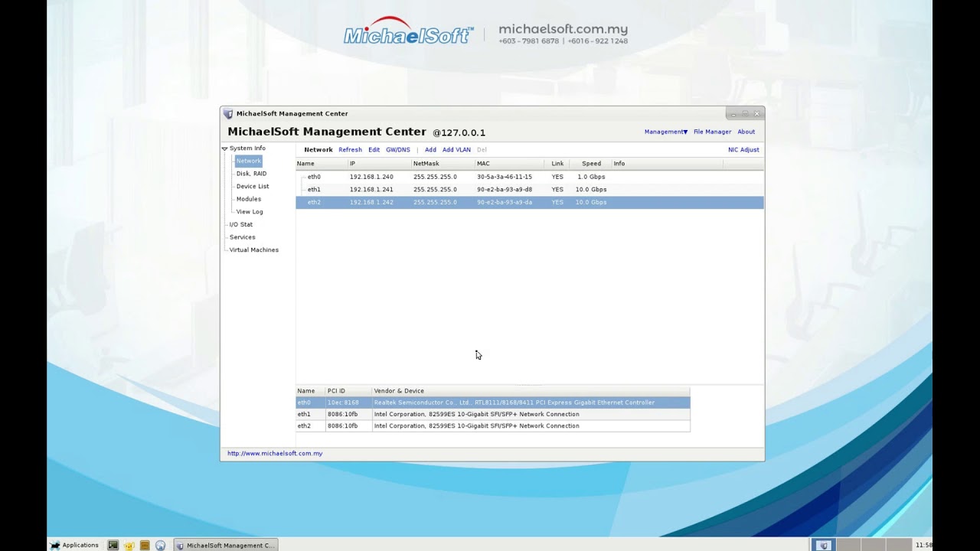The image size is (980, 551).
Task: Click Add VLAN in the Network toolbar
Action: coord(456,150)
